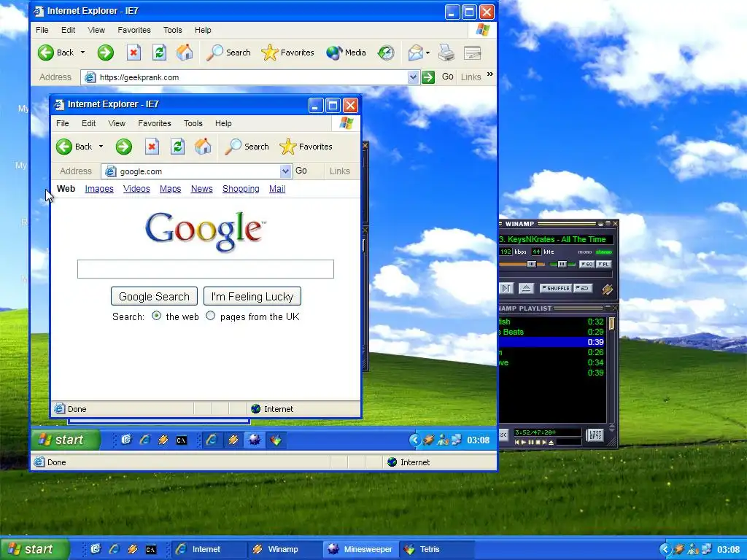747x560 pixels.
Task: Expand the double-chevron overflow next to Links
Action: [x=490, y=74]
